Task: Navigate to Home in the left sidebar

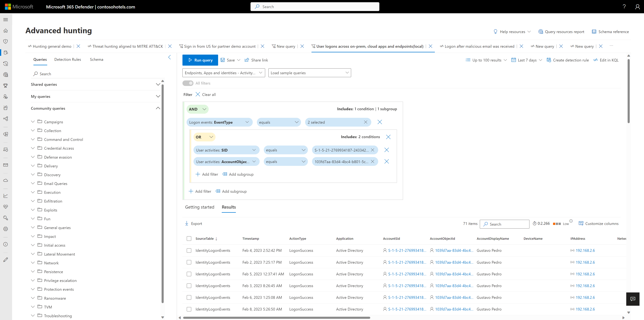Action: click(x=6, y=30)
